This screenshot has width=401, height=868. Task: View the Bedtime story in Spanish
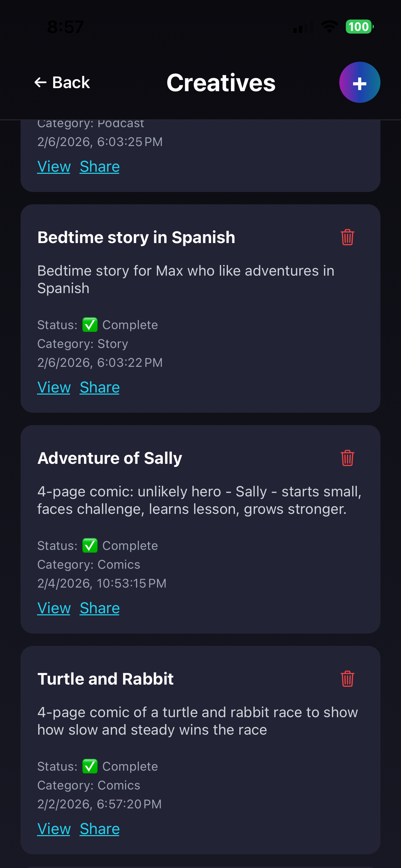click(x=54, y=388)
